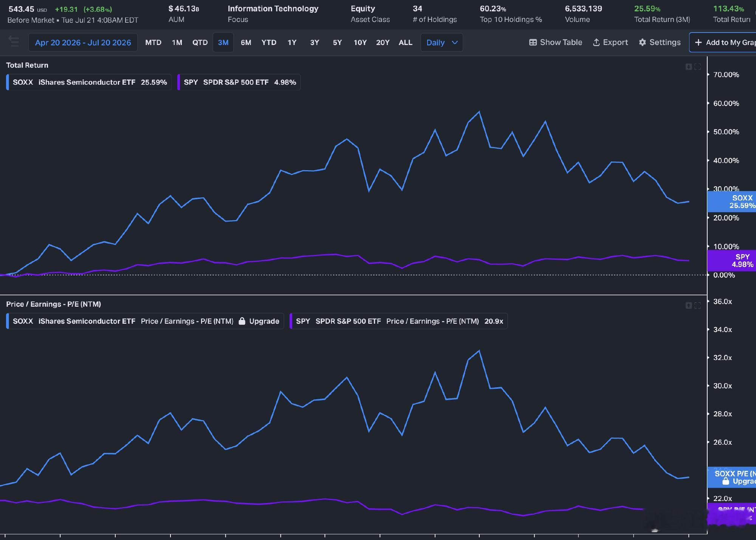
Task: Select the ALL time range
Action: point(406,42)
